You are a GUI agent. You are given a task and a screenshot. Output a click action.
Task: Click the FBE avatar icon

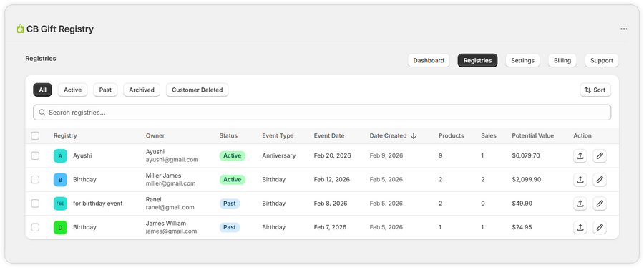point(60,204)
